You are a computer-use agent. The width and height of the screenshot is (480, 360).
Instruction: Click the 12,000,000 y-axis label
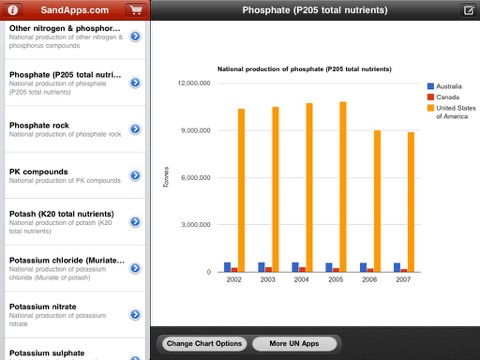point(194,83)
